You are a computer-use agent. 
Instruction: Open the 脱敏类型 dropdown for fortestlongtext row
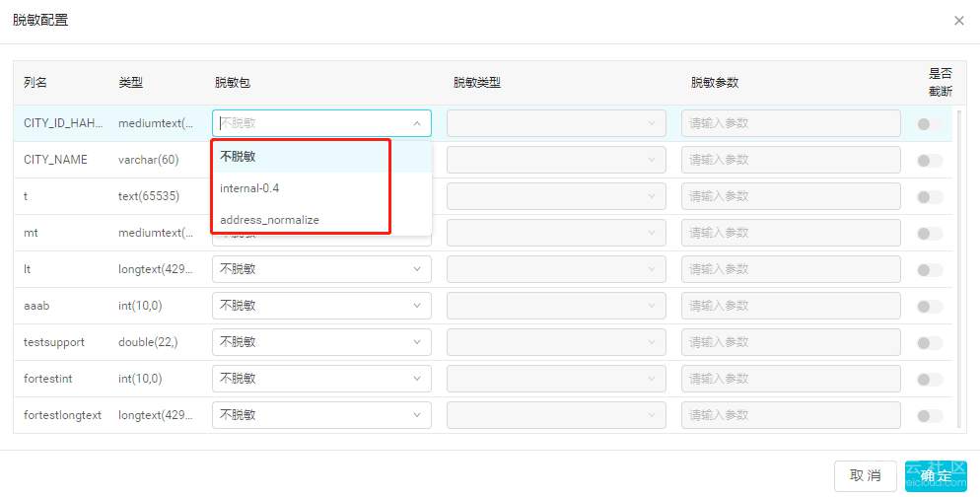click(556, 415)
